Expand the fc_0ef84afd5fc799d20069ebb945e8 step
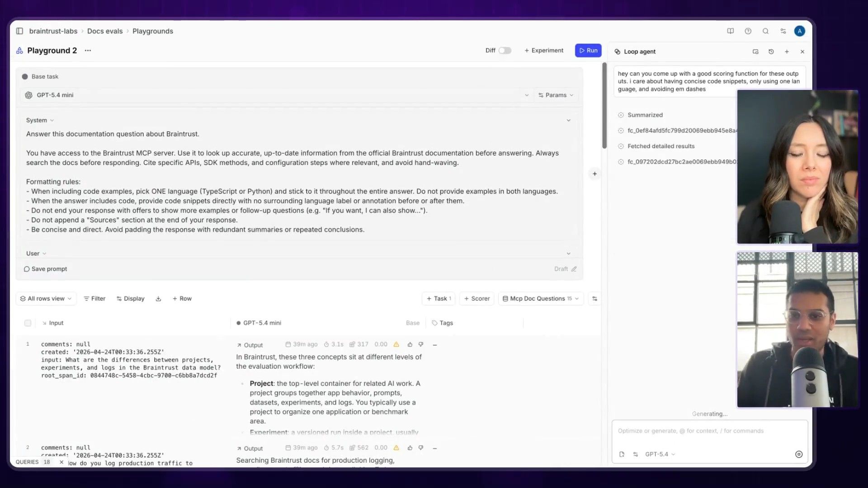Viewport: 868px width, 488px height. pos(677,131)
